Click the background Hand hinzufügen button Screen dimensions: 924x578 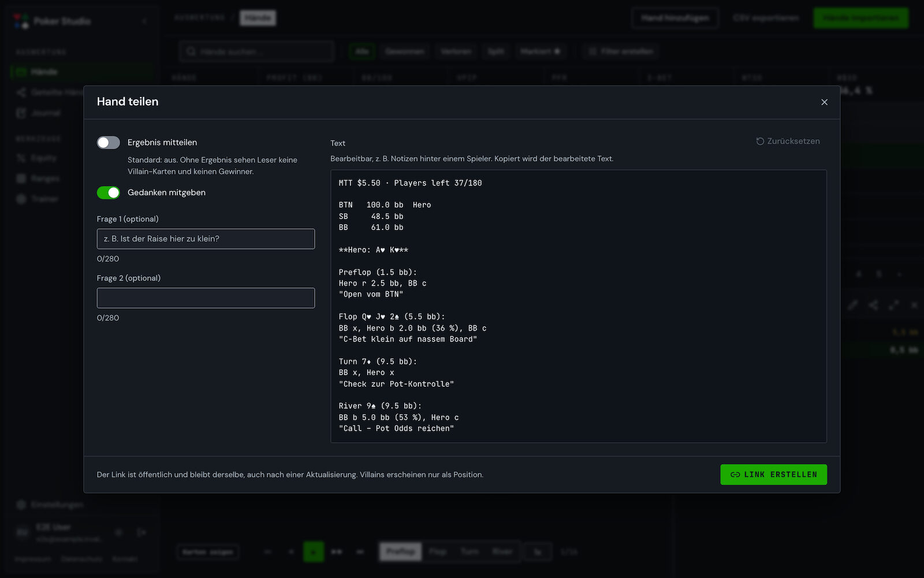coord(675,18)
